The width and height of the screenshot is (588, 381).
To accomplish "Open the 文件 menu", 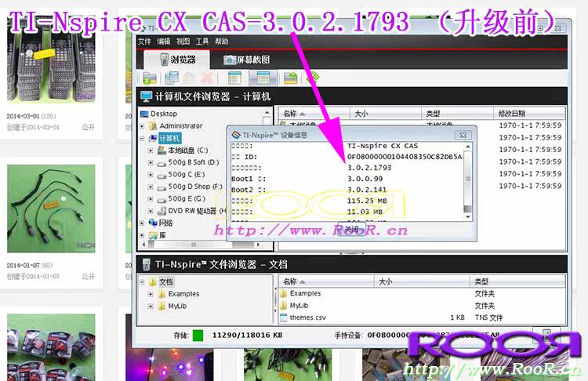I will pos(144,42).
